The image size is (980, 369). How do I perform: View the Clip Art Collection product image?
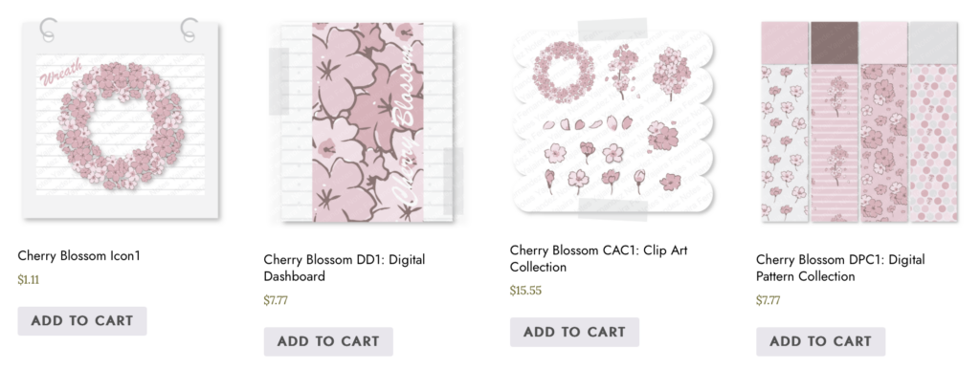tap(612, 119)
